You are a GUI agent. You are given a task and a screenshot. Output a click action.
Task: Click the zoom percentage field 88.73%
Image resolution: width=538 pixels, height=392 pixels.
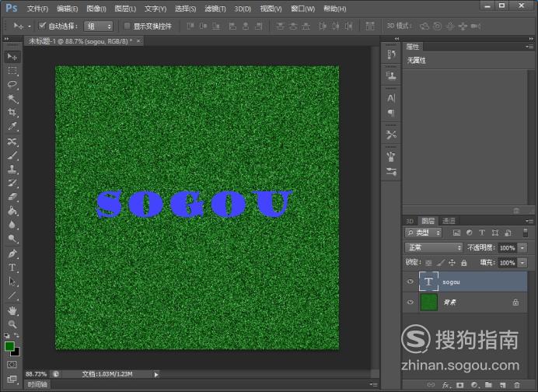click(x=36, y=374)
